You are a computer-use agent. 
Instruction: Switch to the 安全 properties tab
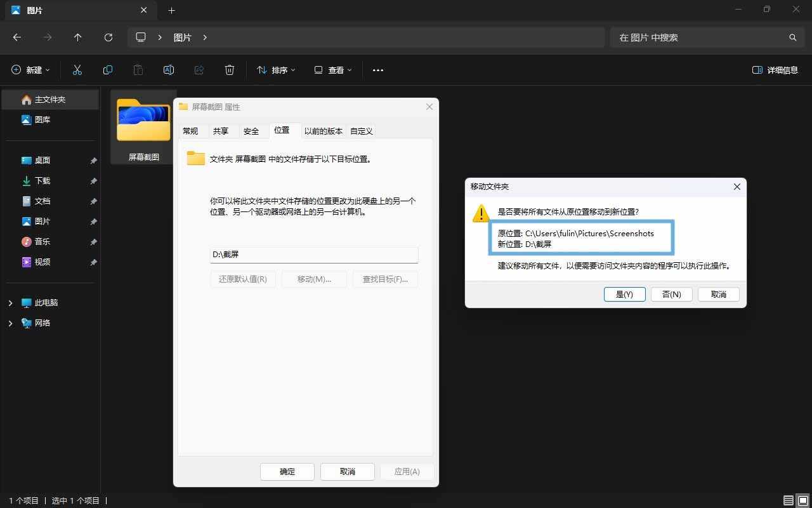click(251, 131)
